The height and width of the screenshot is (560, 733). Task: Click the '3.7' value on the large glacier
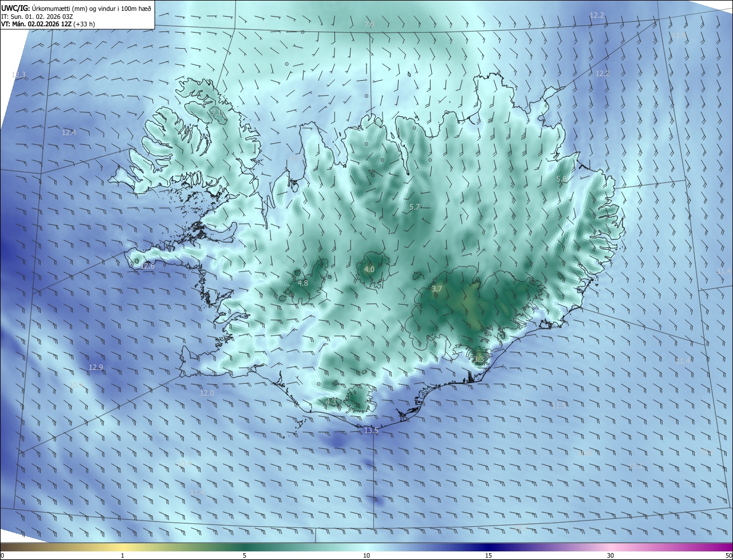tap(437, 289)
